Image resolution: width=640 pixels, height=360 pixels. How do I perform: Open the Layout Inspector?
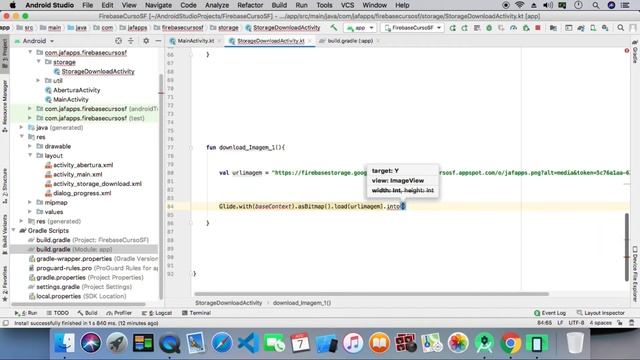600,313
